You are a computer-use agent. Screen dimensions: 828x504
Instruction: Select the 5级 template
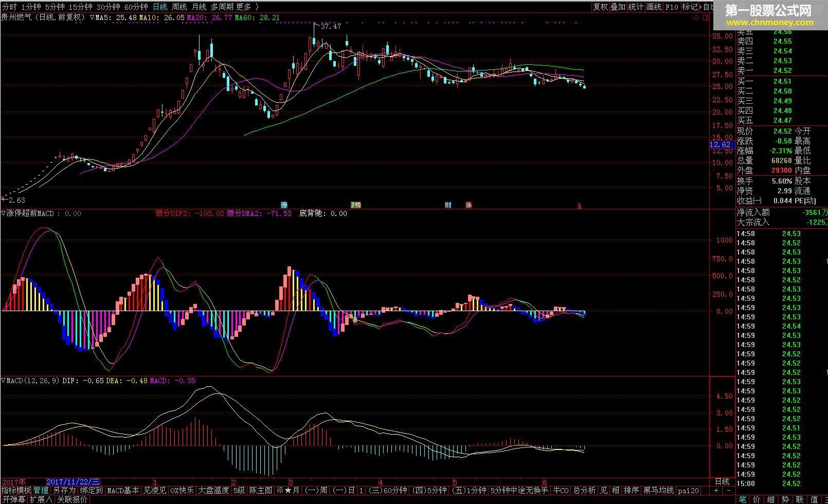point(239,491)
